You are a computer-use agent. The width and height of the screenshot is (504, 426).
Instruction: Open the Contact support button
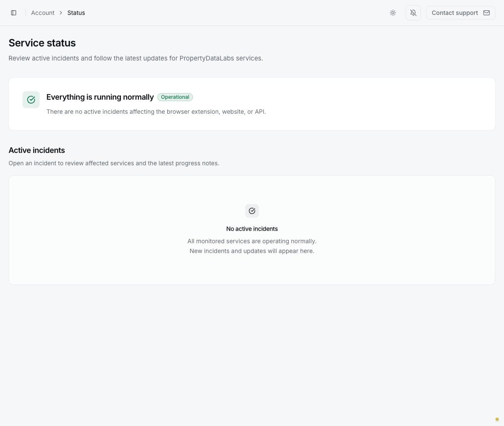click(461, 13)
